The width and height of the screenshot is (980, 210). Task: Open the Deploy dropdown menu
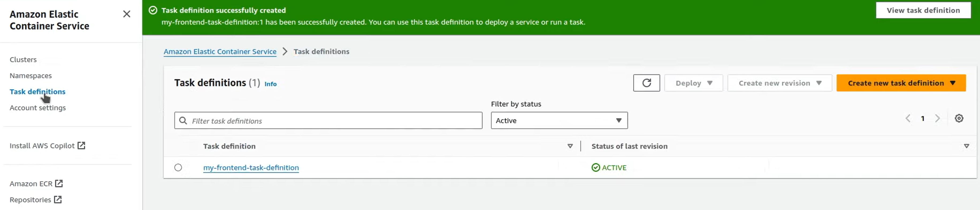click(694, 83)
